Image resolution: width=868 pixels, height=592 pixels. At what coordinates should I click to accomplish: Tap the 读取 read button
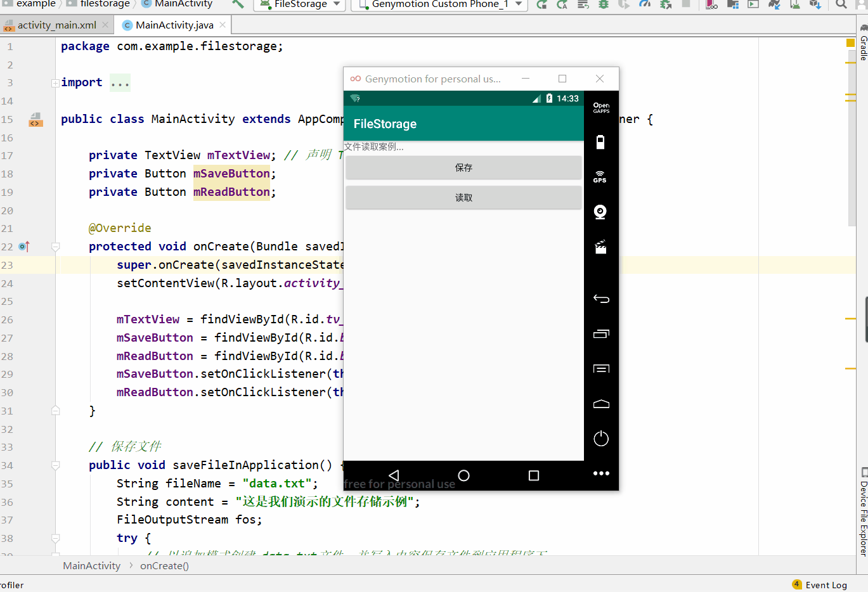(x=463, y=198)
